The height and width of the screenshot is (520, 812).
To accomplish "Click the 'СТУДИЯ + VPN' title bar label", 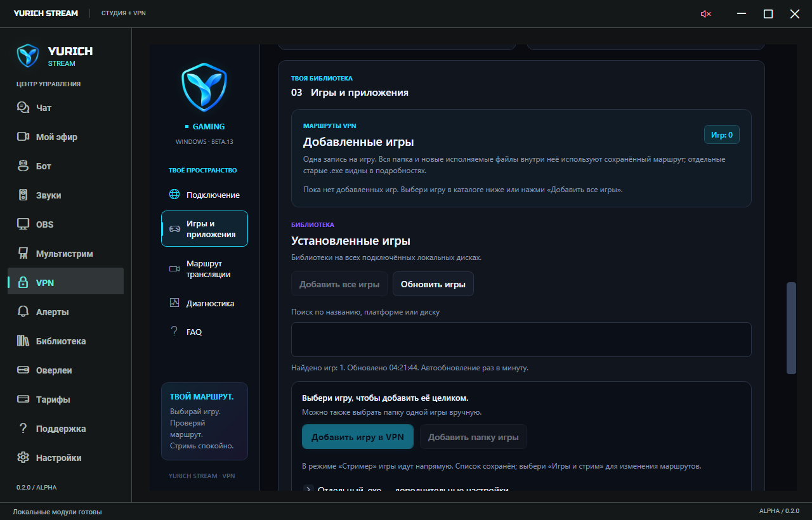I will 124,13.
